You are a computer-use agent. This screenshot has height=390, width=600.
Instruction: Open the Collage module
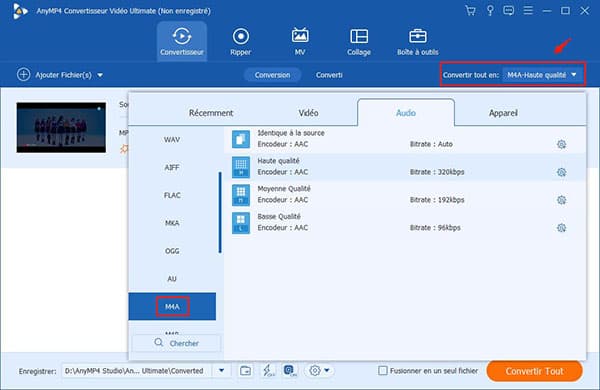(359, 41)
